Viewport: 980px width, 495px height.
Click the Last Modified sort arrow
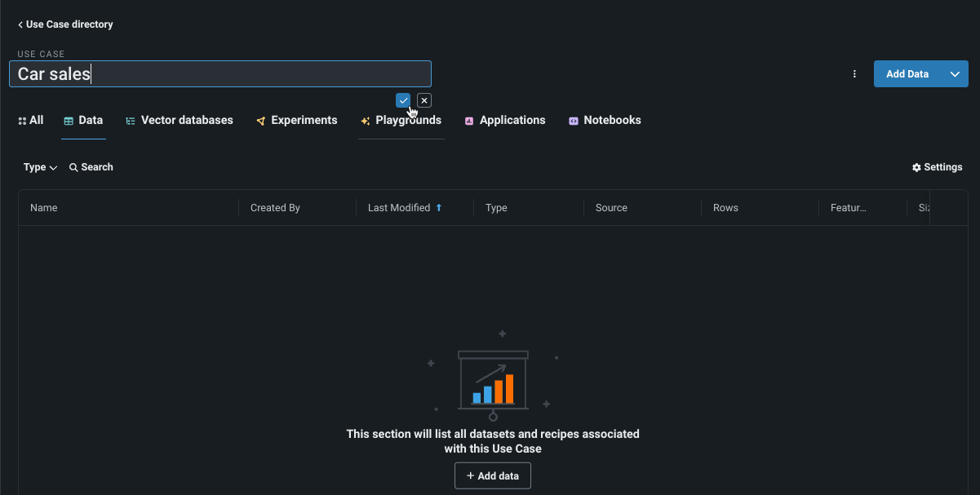pyautogui.click(x=439, y=208)
